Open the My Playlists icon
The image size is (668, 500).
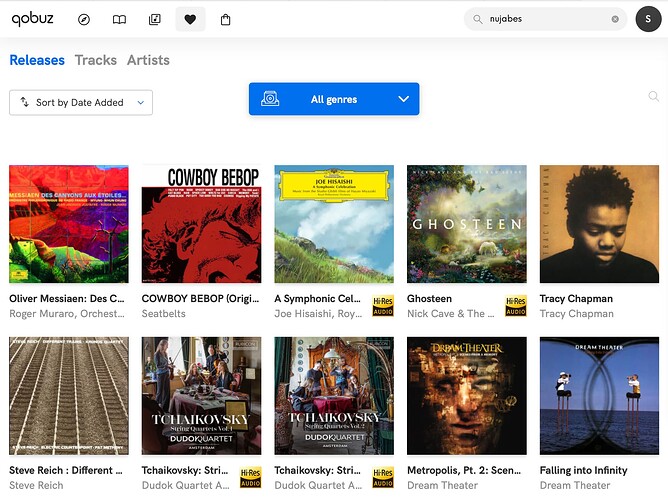pos(155,20)
